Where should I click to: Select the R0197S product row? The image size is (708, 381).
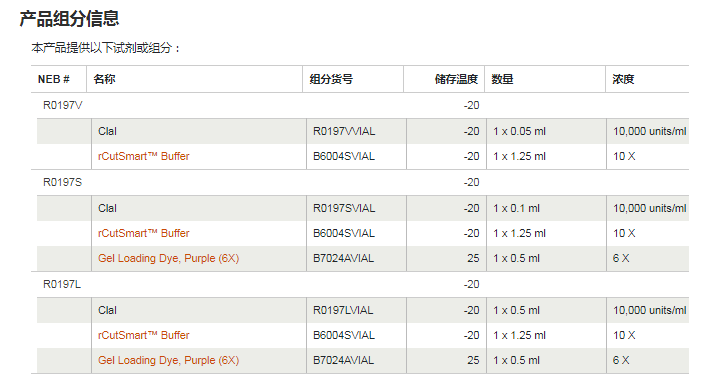click(360, 183)
